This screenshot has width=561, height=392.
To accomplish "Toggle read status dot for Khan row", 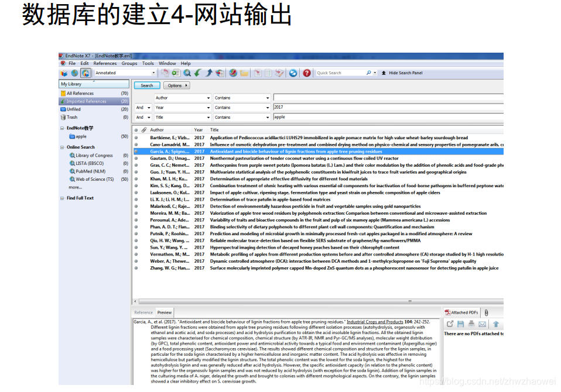I will tap(136, 178).
